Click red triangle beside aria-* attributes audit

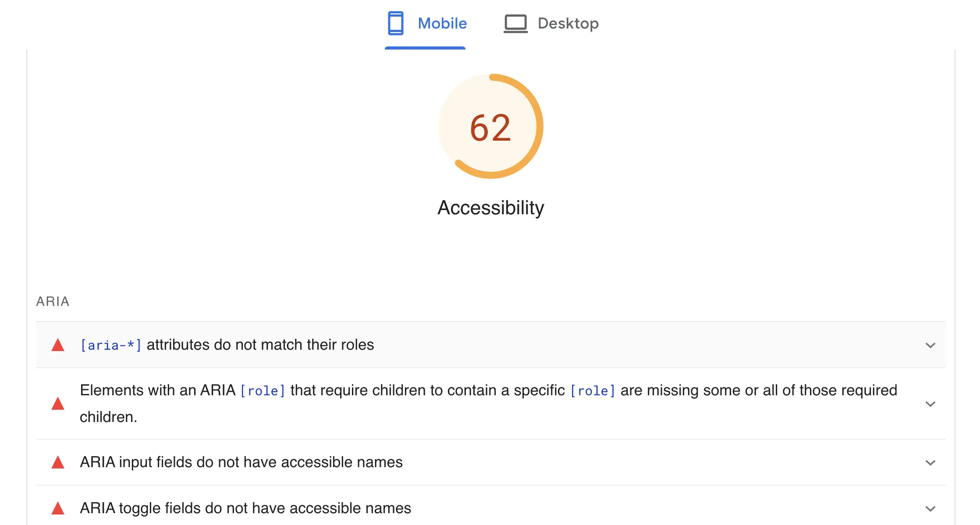coord(58,345)
